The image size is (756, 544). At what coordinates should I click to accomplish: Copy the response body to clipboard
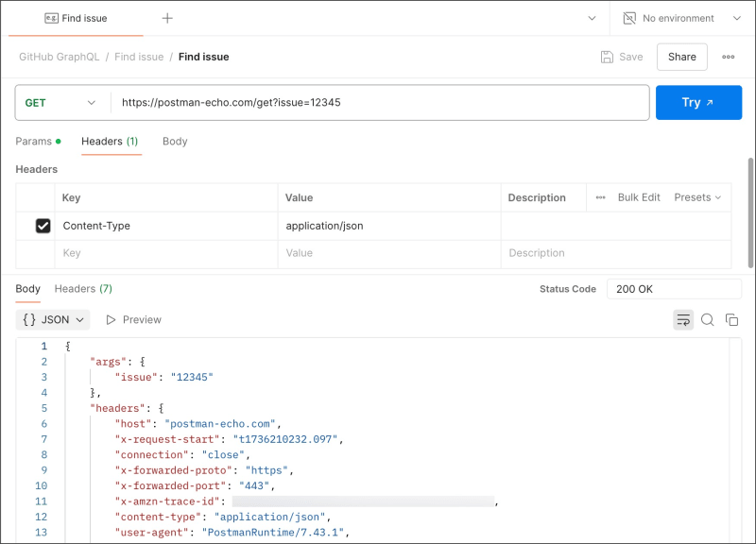point(731,320)
